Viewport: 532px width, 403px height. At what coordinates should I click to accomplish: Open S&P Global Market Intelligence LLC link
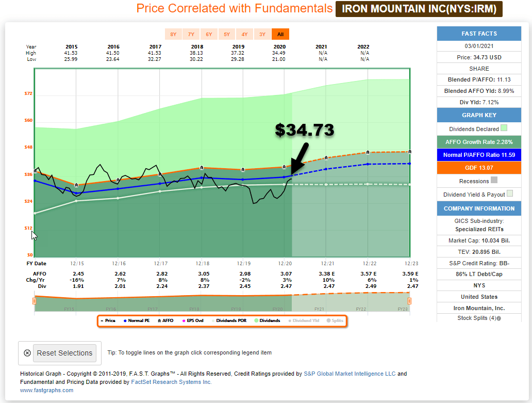(350, 374)
